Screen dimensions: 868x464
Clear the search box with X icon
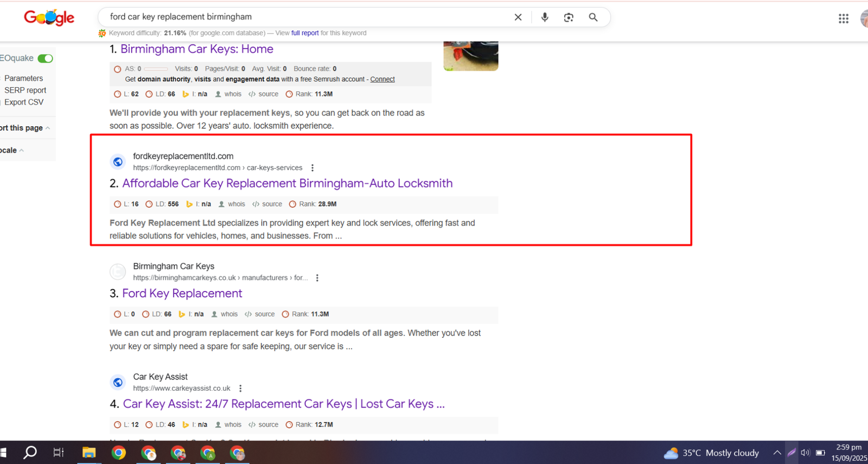(x=518, y=17)
